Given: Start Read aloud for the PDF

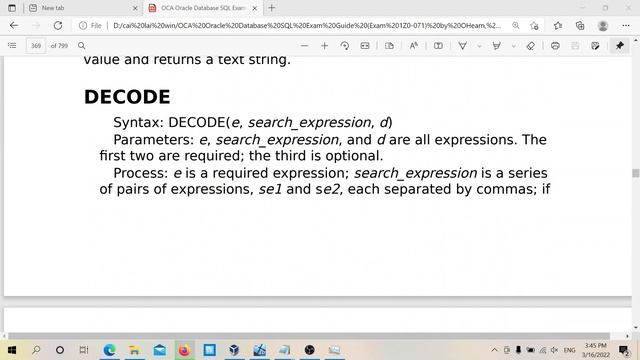Looking at the screenshot, I should 413,46.
